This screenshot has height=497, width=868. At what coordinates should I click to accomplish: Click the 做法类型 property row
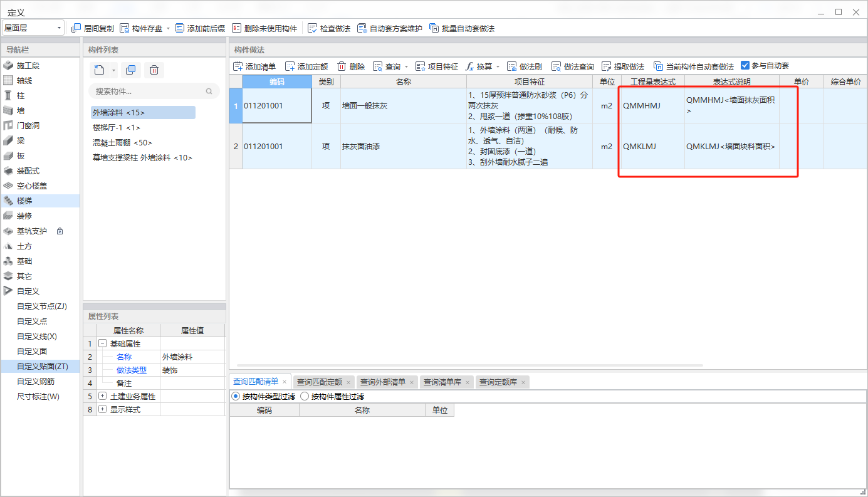[154, 370]
